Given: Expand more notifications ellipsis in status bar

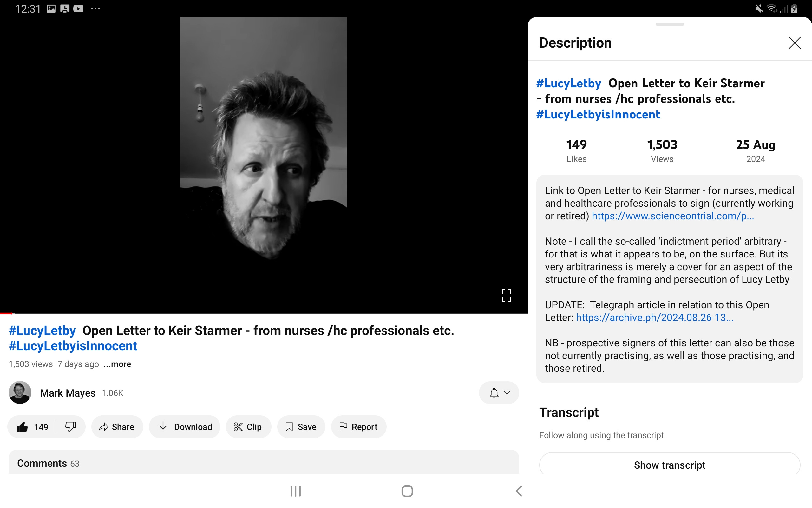Looking at the screenshot, I should tap(95, 9).
